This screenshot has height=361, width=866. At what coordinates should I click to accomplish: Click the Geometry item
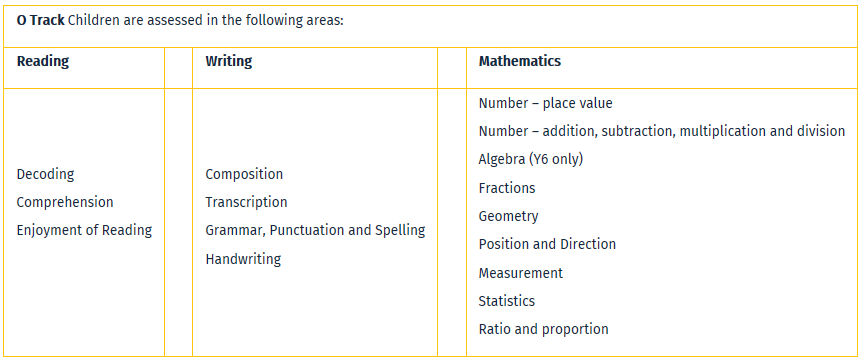click(x=508, y=216)
